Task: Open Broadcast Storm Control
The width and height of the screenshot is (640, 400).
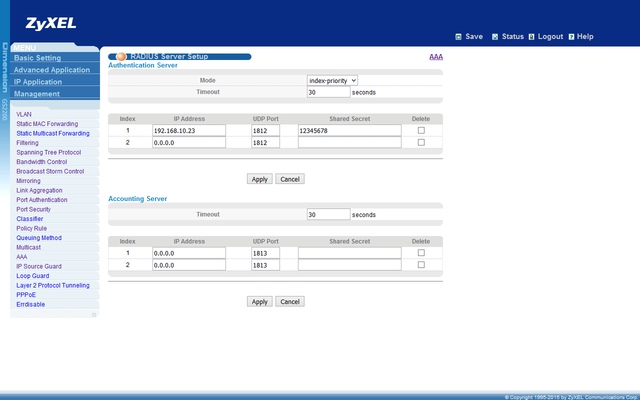Action: [x=50, y=171]
